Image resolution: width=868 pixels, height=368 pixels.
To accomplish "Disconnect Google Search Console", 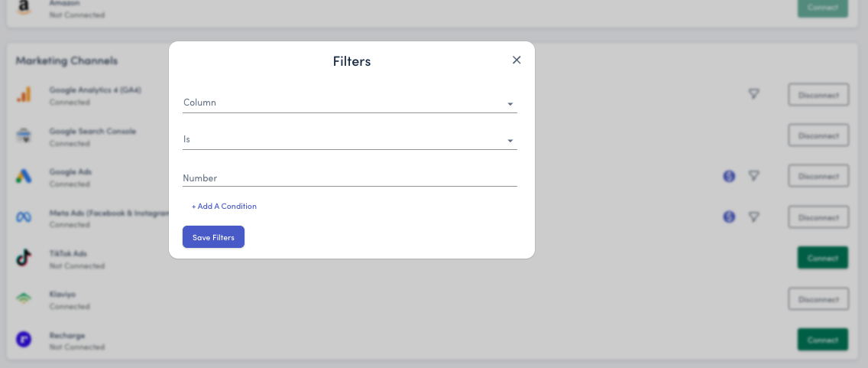I will pos(818,135).
